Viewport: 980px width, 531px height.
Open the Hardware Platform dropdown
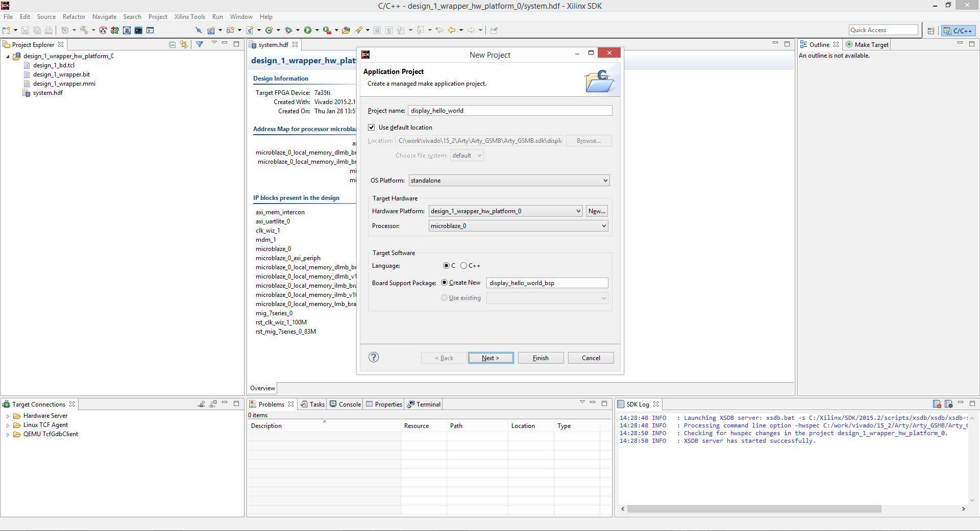pyautogui.click(x=505, y=211)
